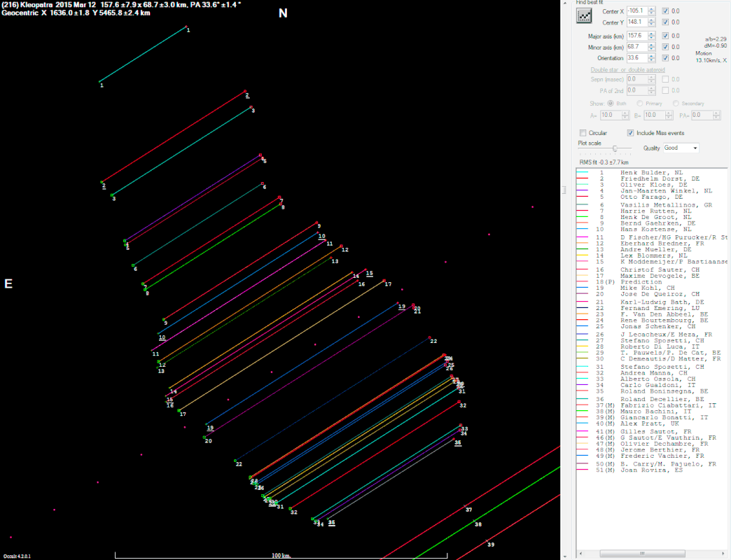Toggle the Orientation fit checkbox
This screenshot has width=731, height=560.
665,58
